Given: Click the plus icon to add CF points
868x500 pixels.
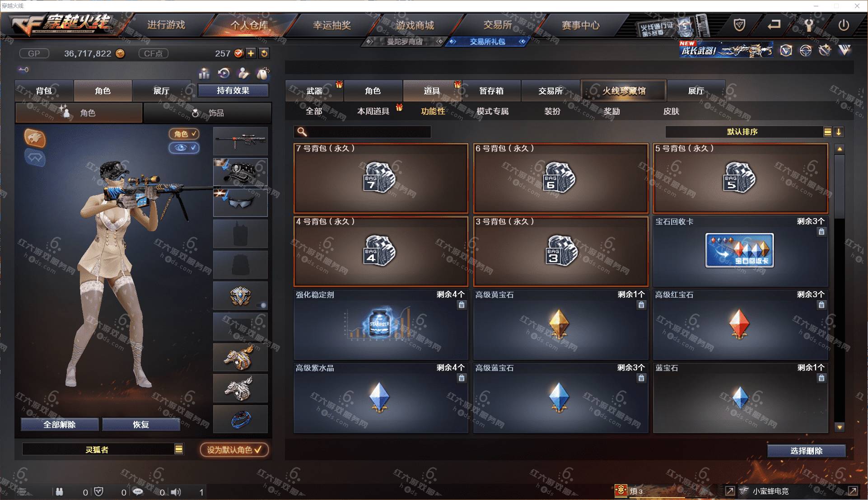Looking at the screenshot, I should pyautogui.click(x=251, y=53).
